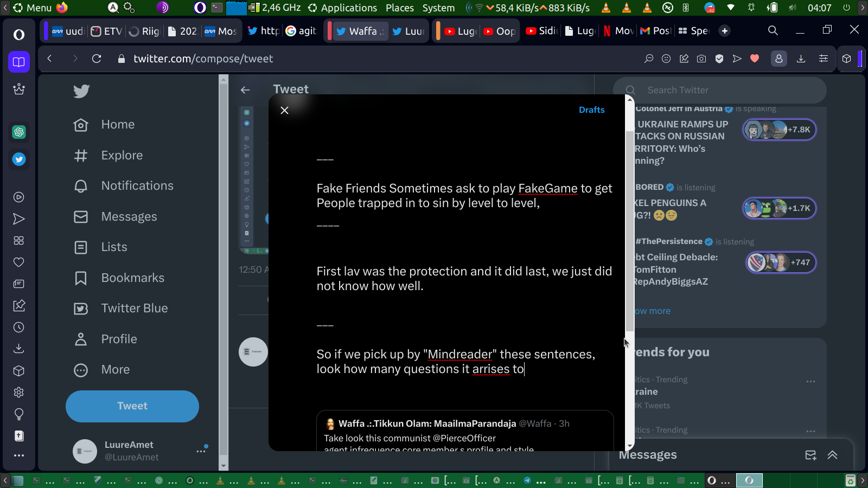Open History clock icon in Opera sidebar

pyautogui.click(x=19, y=328)
